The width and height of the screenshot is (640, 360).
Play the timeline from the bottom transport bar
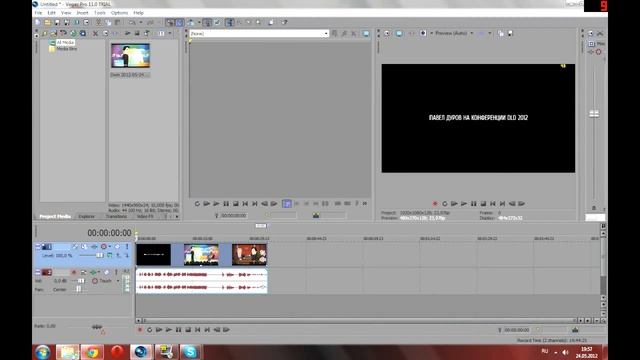pyautogui.click(x=169, y=330)
